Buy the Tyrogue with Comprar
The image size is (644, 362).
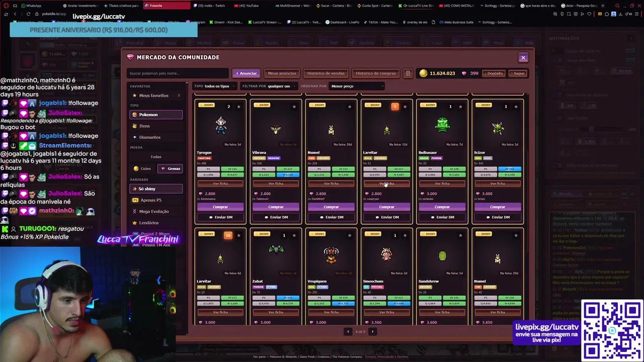pyautogui.click(x=220, y=207)
